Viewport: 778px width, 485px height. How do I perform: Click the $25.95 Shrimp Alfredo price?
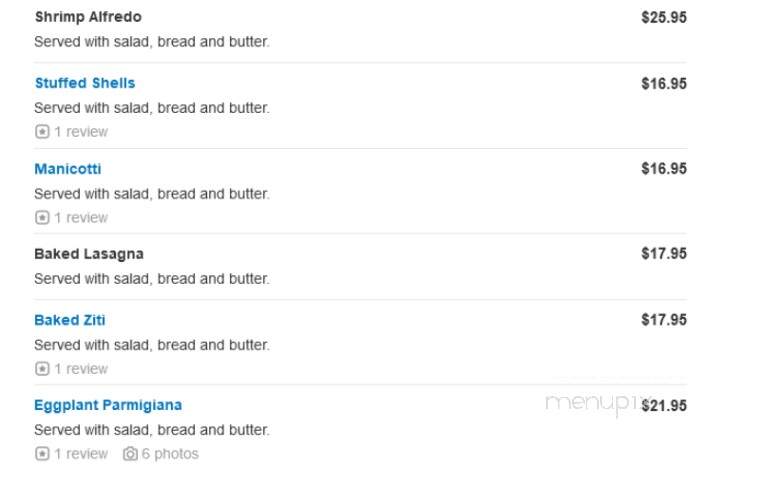664,17
